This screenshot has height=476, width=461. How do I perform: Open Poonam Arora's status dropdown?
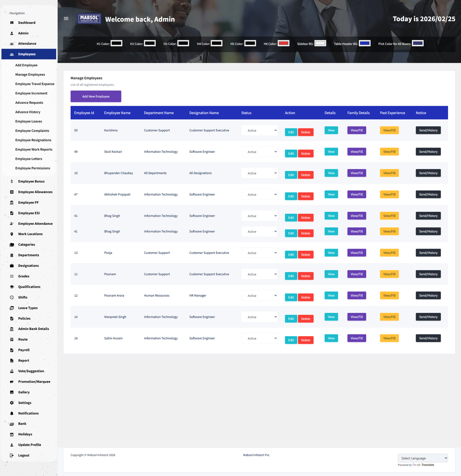pyautogui.click(x=259, y=296)
